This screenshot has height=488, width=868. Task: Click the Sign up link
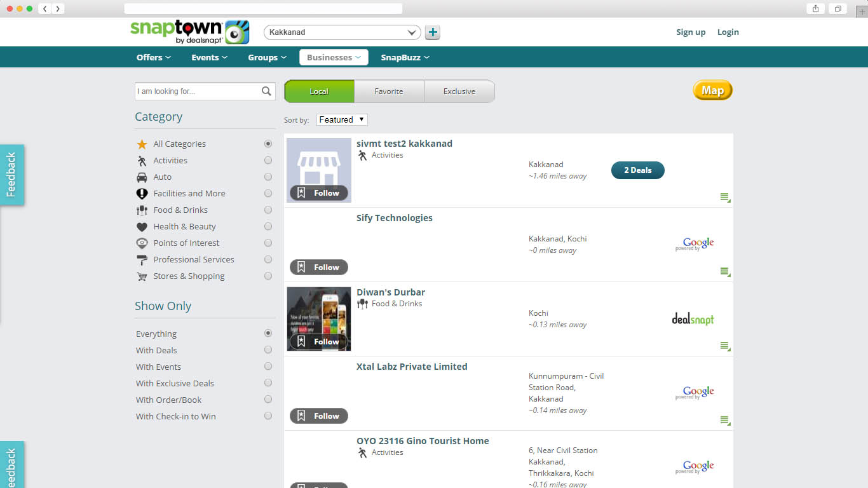(x=691, y=32)
